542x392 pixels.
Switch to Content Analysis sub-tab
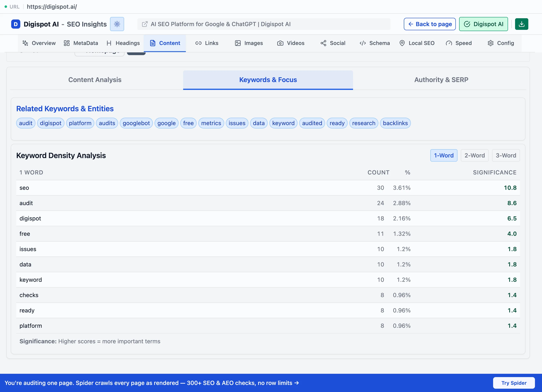(x=95, y=80)
